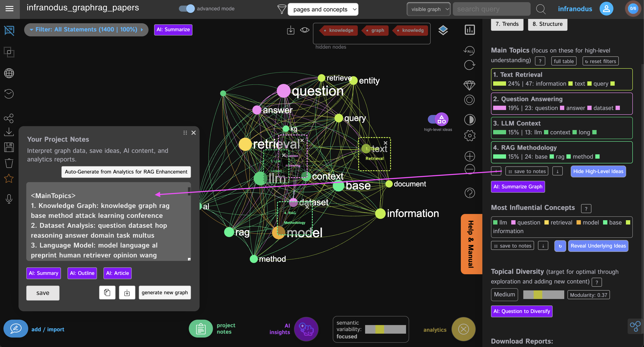This screenshot has height=347, width=644.
Task: Toggle advanced mode switch
Action: coord(187,8)
